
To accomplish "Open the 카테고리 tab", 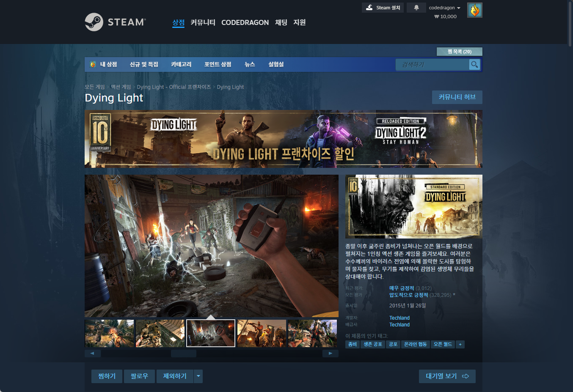I will (x=181, y=64).
